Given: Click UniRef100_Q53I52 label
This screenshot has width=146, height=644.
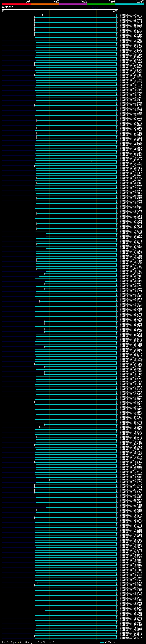Looking at the screenshot, I should click(131, 37).
